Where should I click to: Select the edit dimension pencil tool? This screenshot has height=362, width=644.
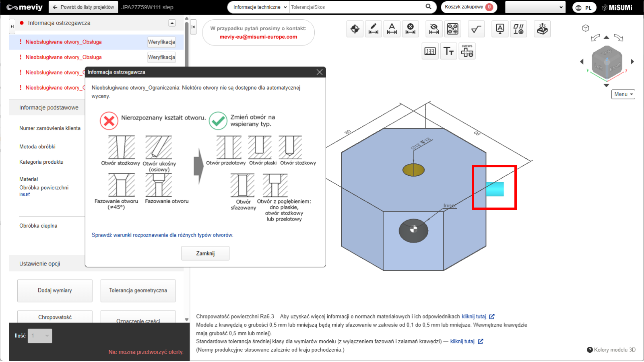(373, 29)
